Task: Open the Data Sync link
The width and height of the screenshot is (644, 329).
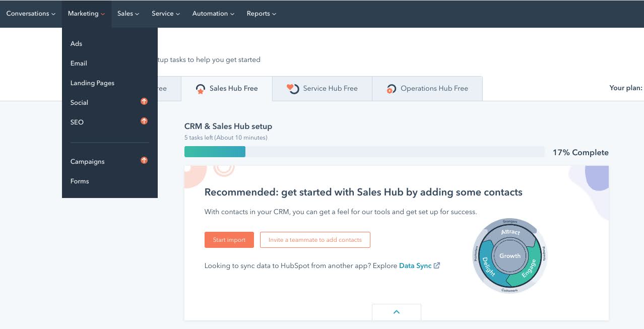Action: pyautogui.click(x=415, y=266)
